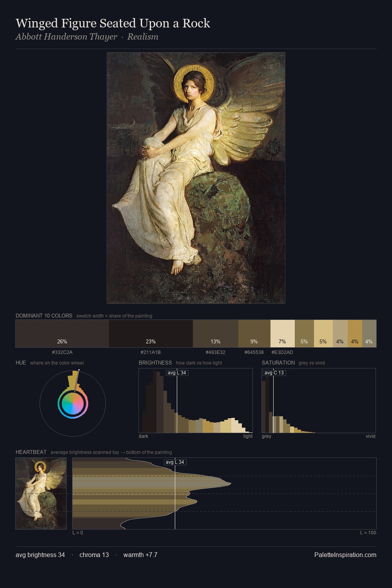Click 'avg C 13' marker in Saturation chart
The height and width of the screenshot is (588, 392).
[x=274, y=373]
